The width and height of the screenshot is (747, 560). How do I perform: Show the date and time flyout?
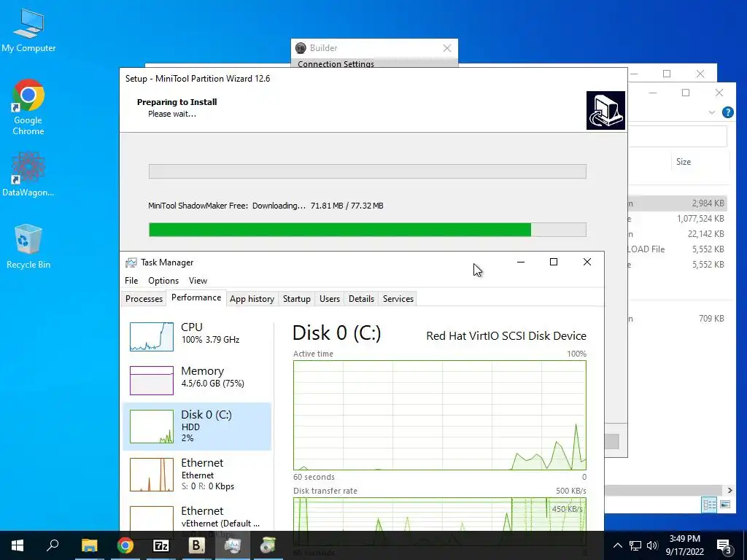pos(684,545)
